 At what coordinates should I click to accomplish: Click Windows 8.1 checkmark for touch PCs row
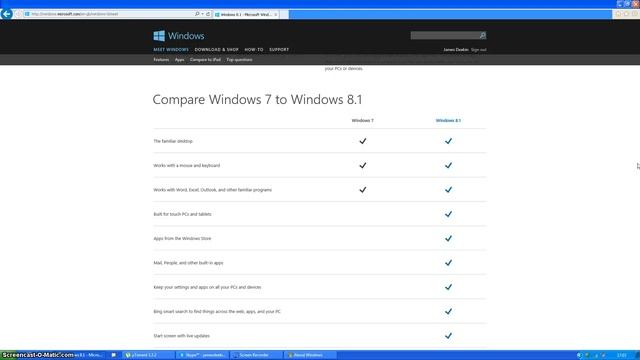[448, 214]
